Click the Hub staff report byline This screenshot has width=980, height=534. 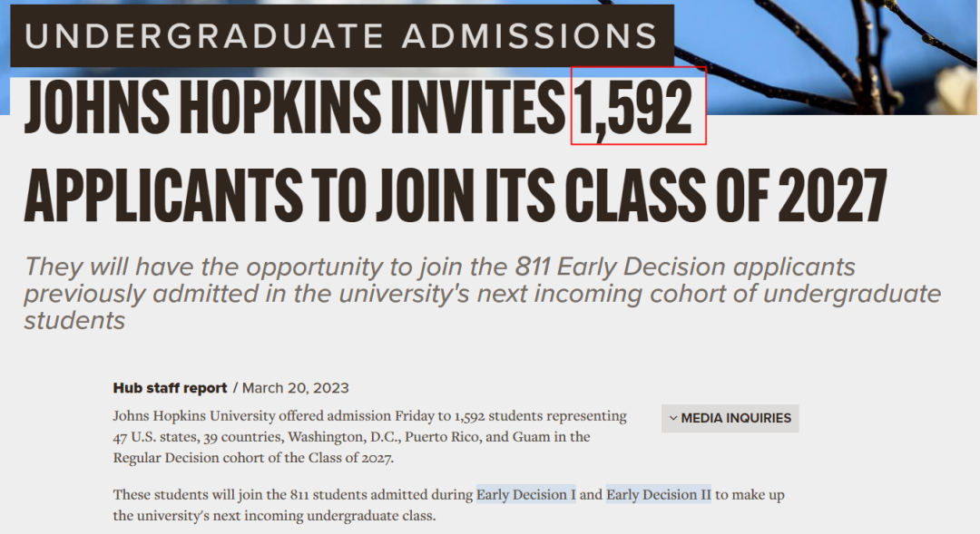[x=170, y=388]
